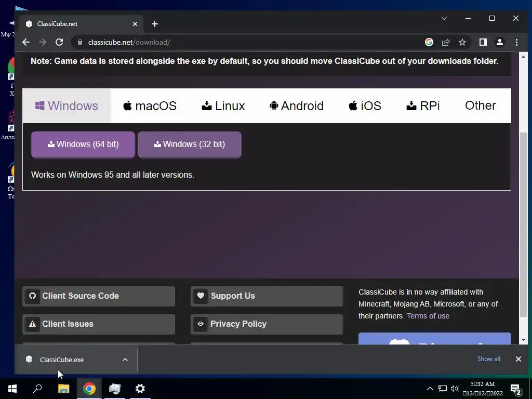This screenshot has width=532, height=399.
Task: Open the Chrome side panel
Action: tap(483, 42)
